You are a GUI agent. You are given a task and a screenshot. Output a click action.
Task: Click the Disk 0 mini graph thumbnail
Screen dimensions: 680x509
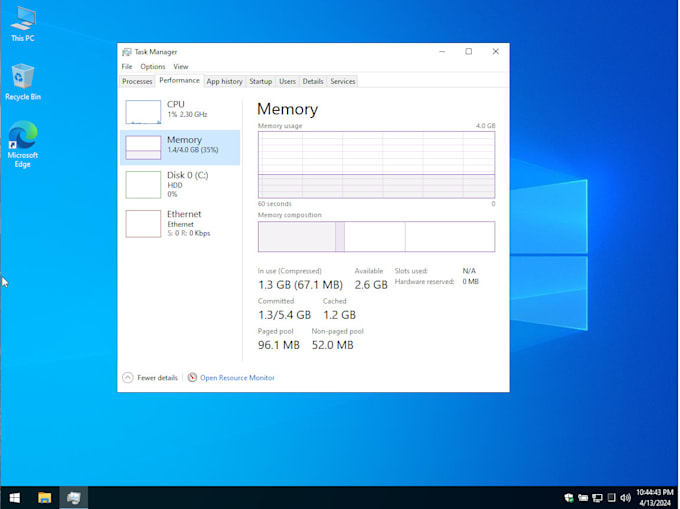(143, 185)
